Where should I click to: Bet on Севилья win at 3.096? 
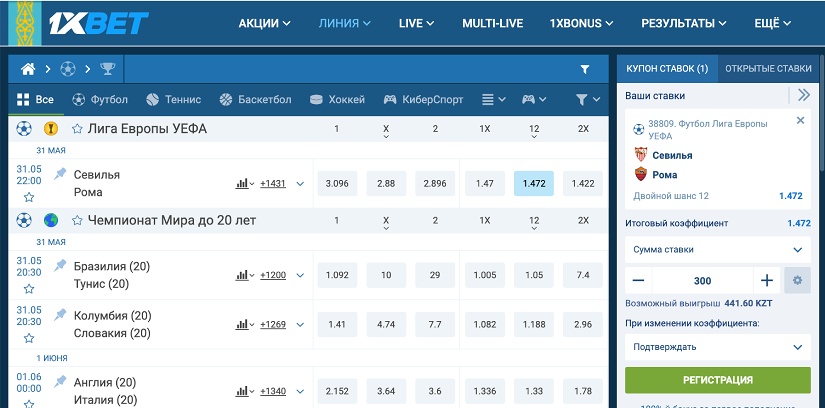coord(337,183)
